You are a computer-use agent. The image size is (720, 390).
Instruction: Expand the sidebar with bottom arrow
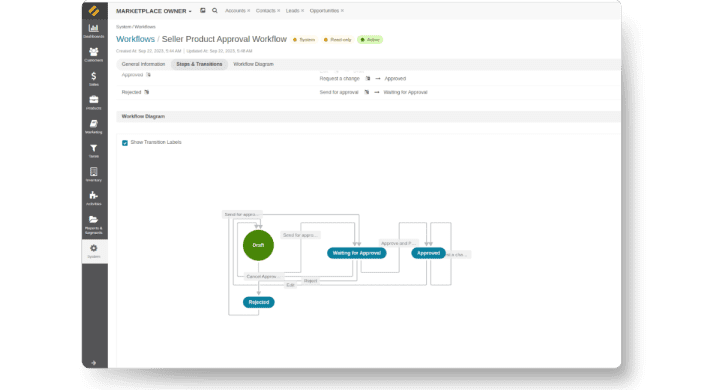[x=94, y=362]
